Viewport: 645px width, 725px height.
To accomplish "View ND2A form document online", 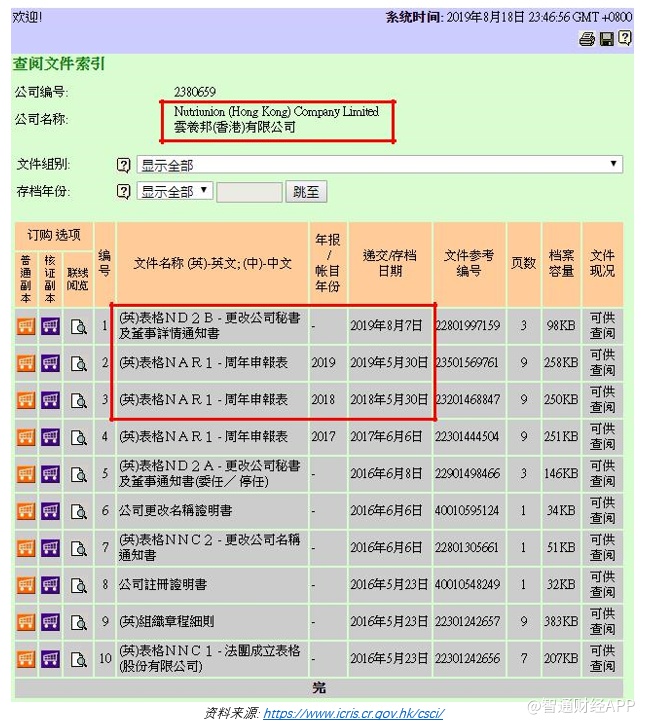I will [x=79, y=474].
